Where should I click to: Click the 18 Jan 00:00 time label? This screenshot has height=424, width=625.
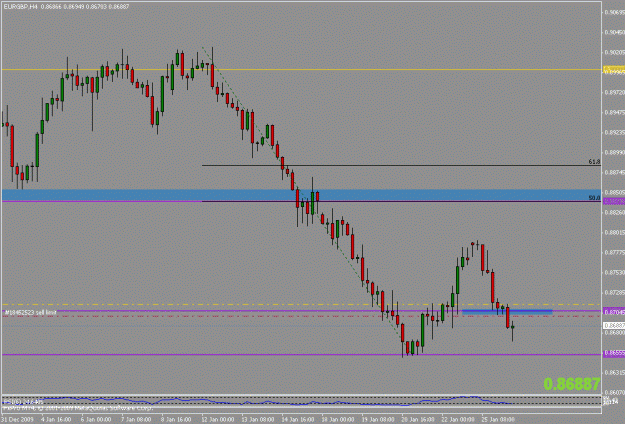[x=337, y=420]
